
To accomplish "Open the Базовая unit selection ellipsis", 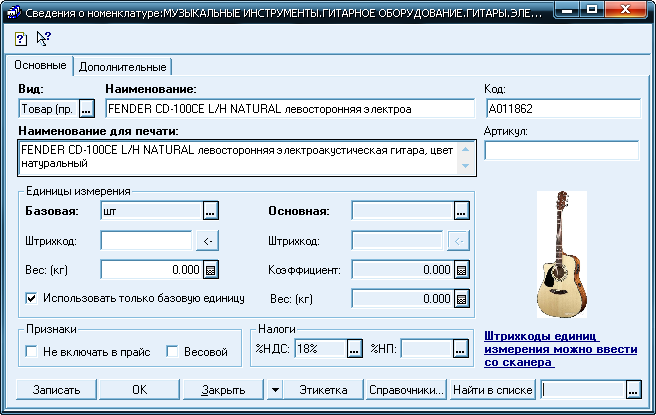I will click(x=211, y=210).
